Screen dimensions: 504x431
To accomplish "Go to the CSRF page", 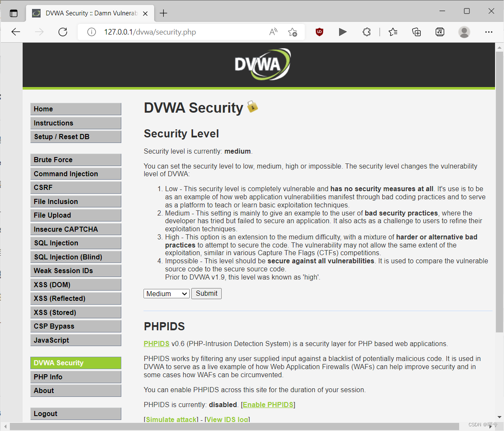I will (76, 188).
